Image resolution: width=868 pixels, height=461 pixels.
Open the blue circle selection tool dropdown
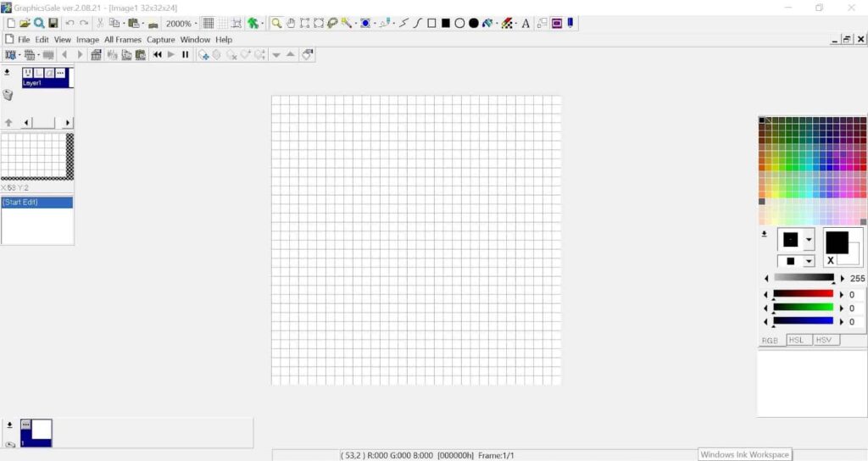pyautogui.click(x=375, y=24)
